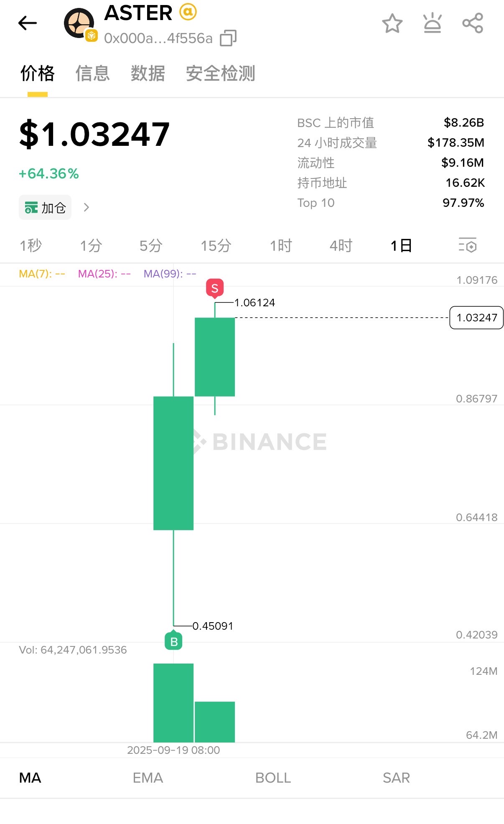
Task: Open the 安全检测 tab
Action: click(x=220, y=74)
